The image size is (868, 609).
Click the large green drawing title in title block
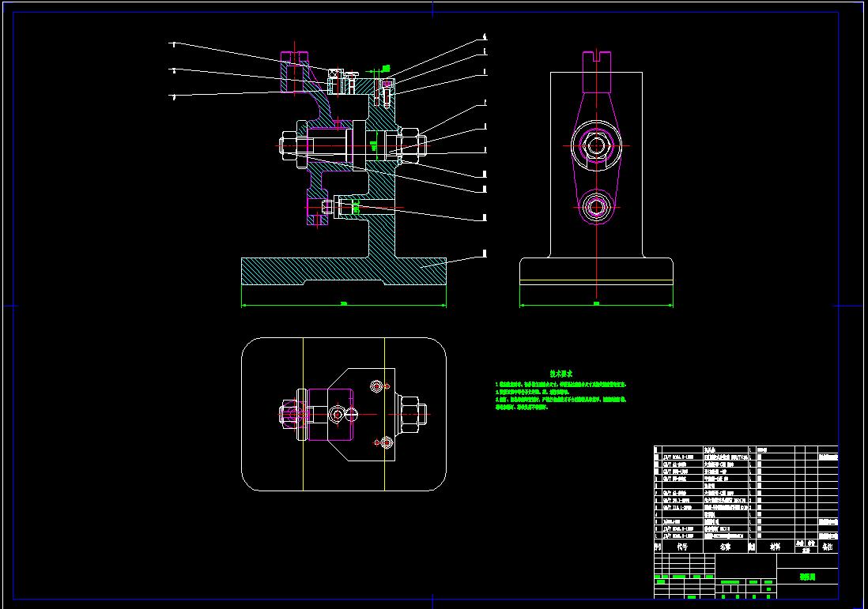click(x=807, y=577)
